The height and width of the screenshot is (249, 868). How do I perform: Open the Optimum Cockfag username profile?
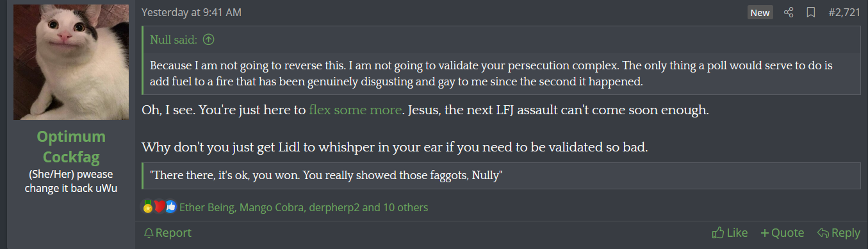click(71, 146)
